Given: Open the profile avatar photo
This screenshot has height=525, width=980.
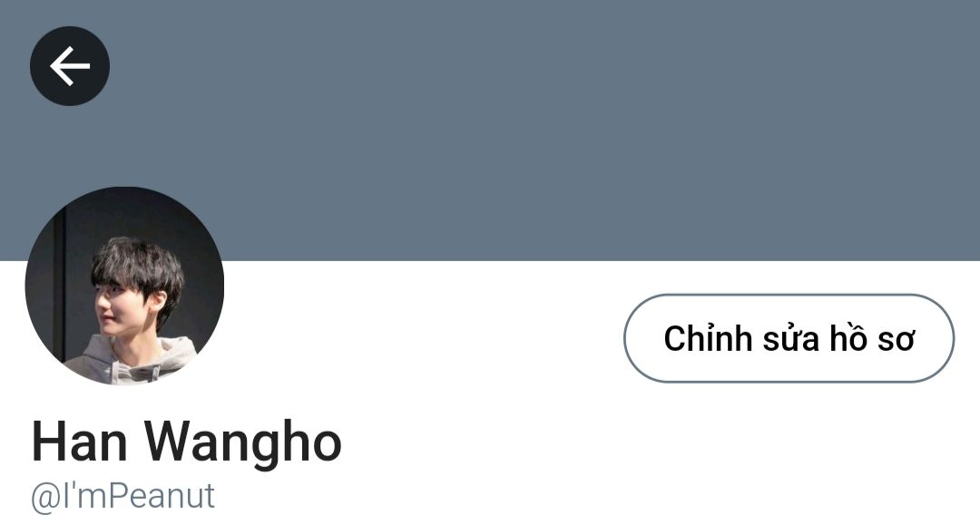Looking at the screenshot, I should point(124,286).
